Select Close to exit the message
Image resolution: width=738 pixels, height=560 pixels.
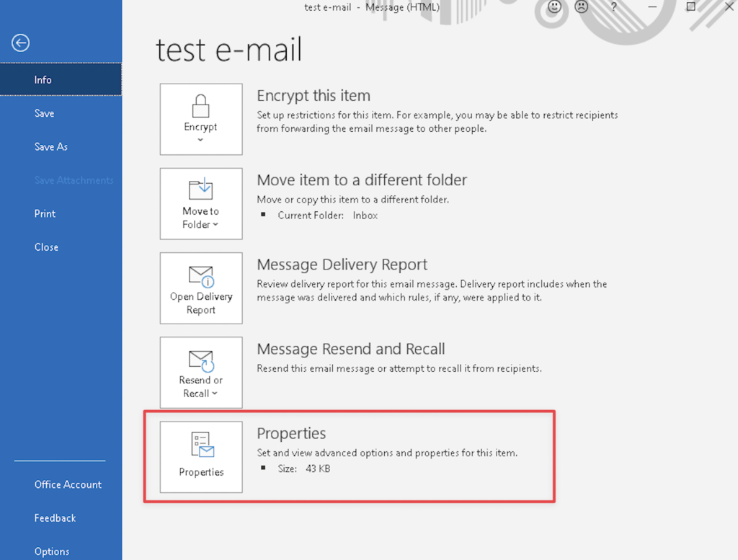tap(46, 246)
